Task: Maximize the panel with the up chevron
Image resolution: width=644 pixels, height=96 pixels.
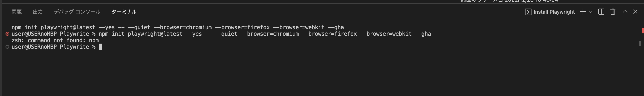Action: 625,12
